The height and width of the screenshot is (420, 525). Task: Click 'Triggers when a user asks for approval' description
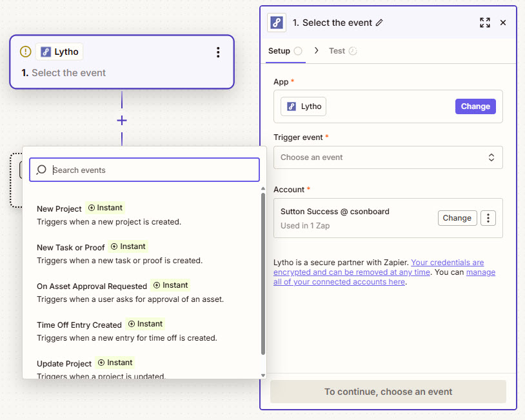click(130, 299)
